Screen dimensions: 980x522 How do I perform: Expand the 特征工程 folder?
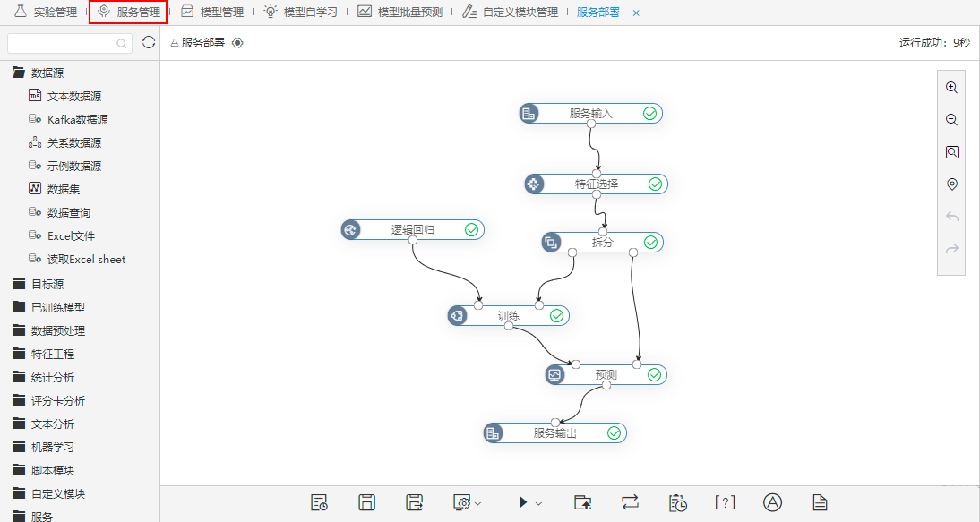(44, 354)
